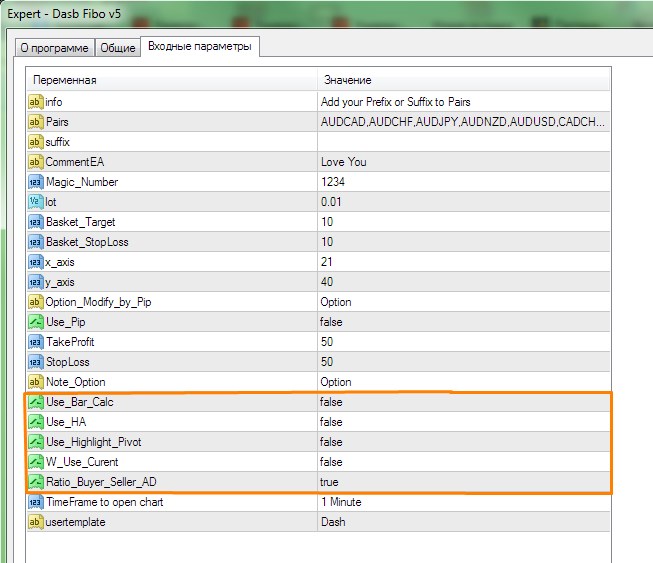This screenshot has height=563, width=653.
Task: Switch to the Общие tab
Action: tap(118, 48)
